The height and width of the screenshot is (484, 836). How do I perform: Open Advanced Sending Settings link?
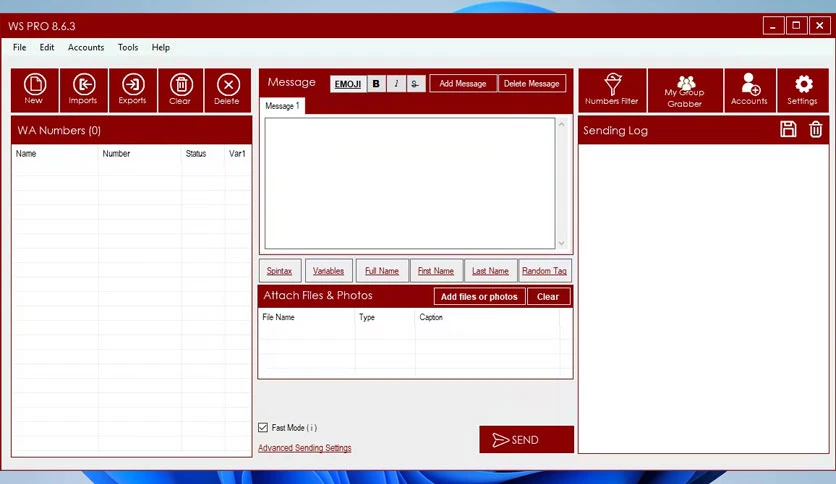[305, 448]
